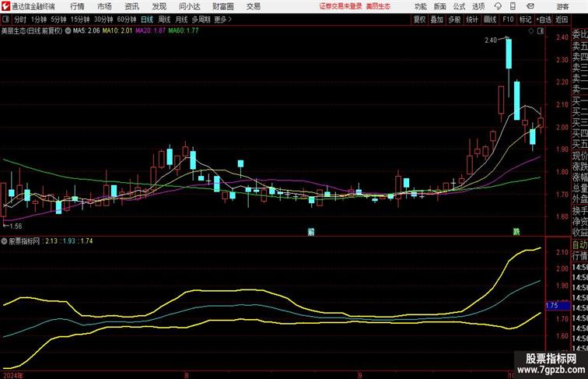Switch to 15分钟 period
The image size is (588, 379).
coord(80,19)
